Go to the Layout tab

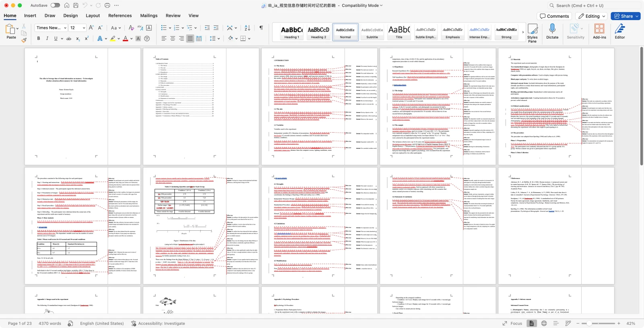pos(93,16)
